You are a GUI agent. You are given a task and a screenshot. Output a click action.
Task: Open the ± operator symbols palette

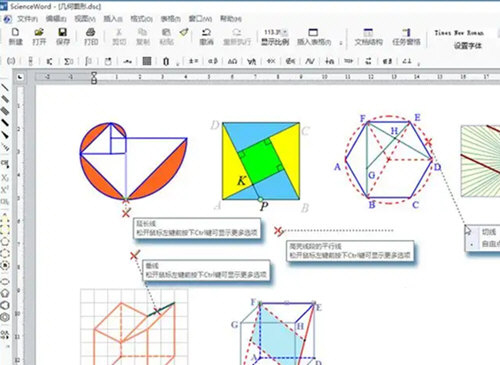coord(193,61)
